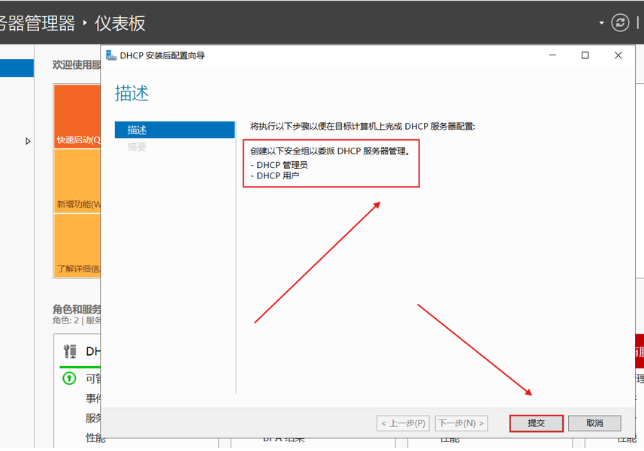This screenshot has height=451, width=644.
Task: Expand the arrow in the left navigation pane
Action: 28,141
